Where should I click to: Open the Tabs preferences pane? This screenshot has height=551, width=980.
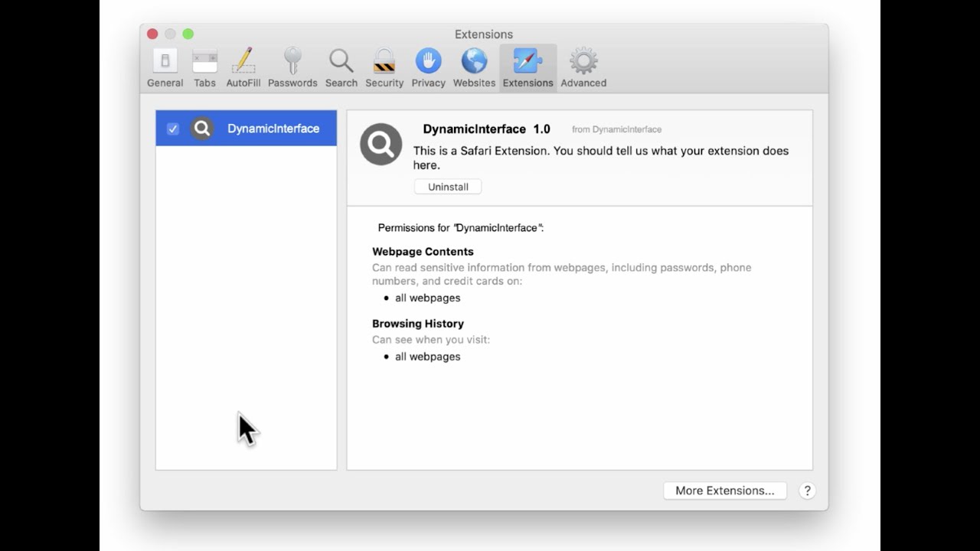[204, 69]
